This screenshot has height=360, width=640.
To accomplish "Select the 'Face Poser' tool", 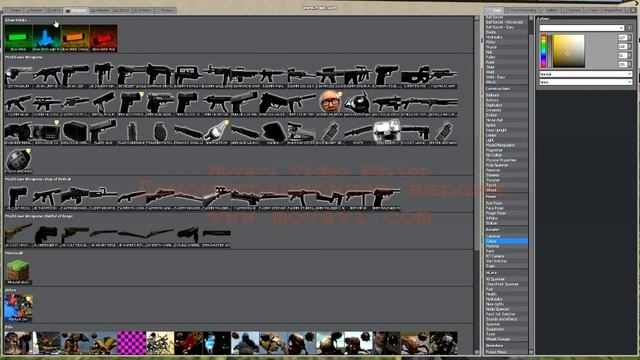I will tap(506, 208).
